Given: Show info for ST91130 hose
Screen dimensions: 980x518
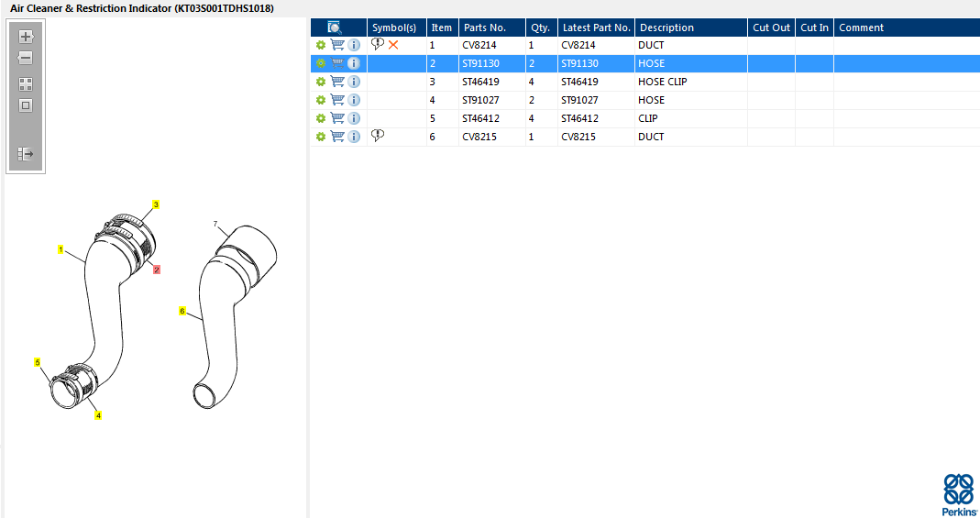Looking at the screenshot, I should click(354, 63).
